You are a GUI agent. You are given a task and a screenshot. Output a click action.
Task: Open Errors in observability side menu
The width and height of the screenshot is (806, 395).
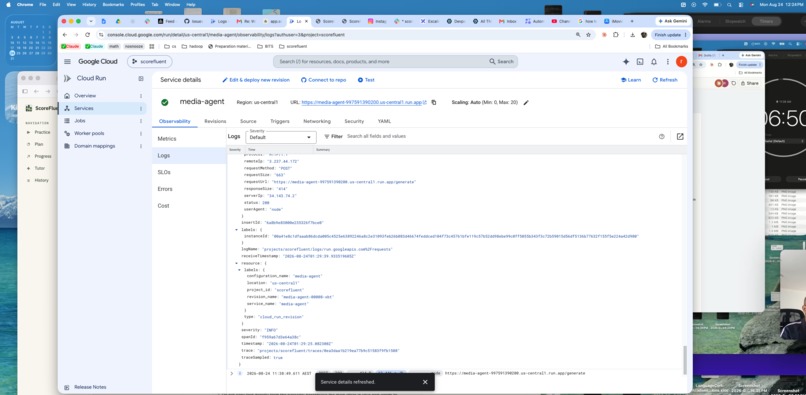(189, 189)
